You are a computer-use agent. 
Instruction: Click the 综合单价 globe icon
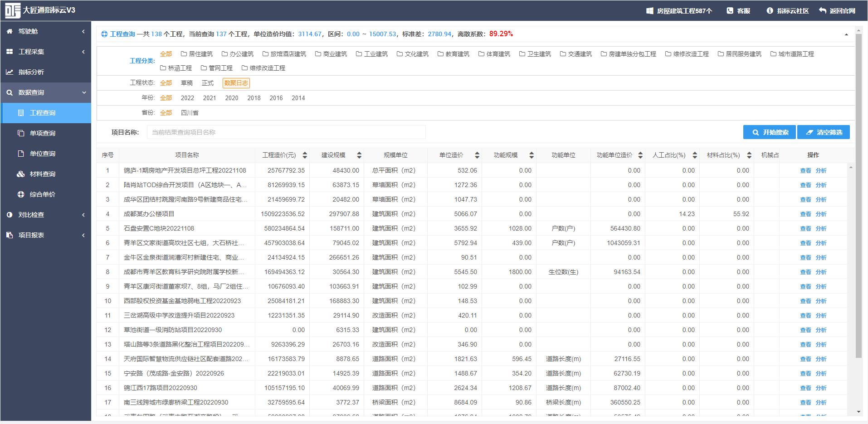click(x=21, y=194)
